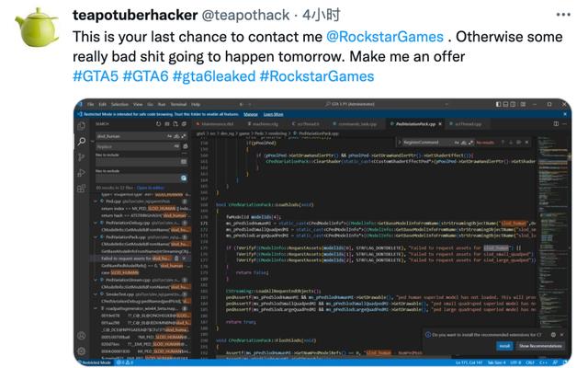This screenshot has height=368, width=588.
Task: Open the tweet's three-dot more menu
Action: (x=563, y=15)
